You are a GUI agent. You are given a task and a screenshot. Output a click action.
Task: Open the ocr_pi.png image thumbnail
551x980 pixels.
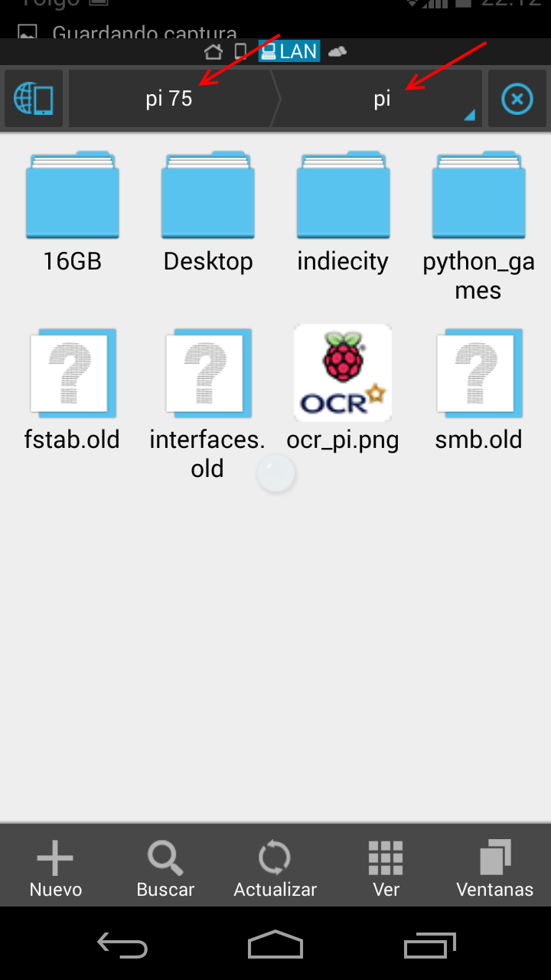(x=343, y=374)
